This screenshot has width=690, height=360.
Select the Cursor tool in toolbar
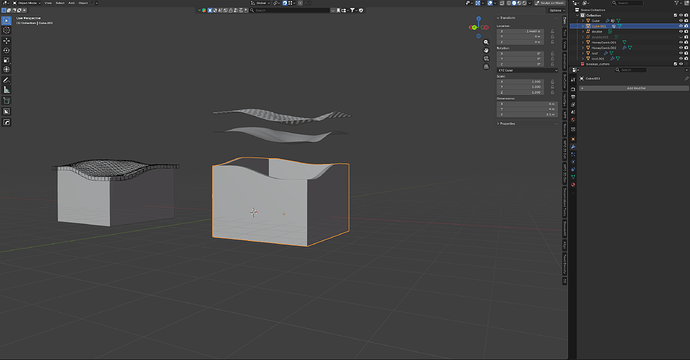(x=6, y=30)
